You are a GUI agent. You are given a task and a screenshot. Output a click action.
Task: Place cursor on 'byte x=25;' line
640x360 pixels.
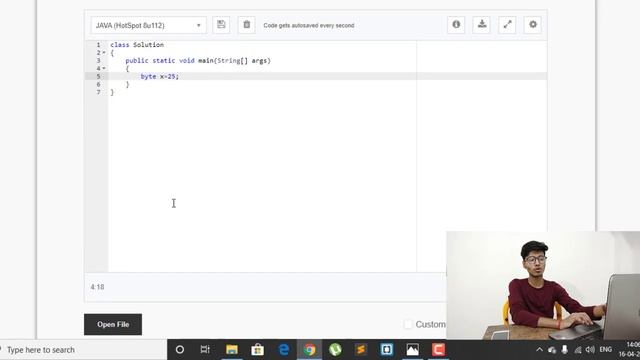pos(160,76)
